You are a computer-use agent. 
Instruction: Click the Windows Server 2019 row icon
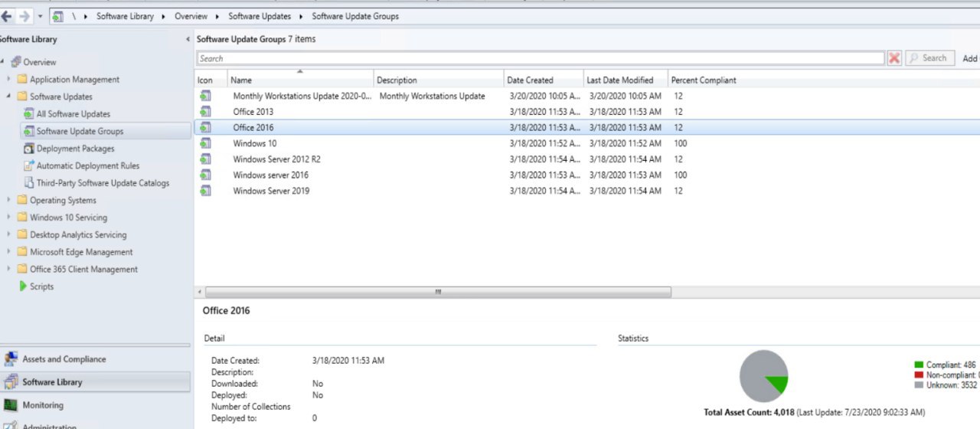pyautogui.click(x=204, y=191)
